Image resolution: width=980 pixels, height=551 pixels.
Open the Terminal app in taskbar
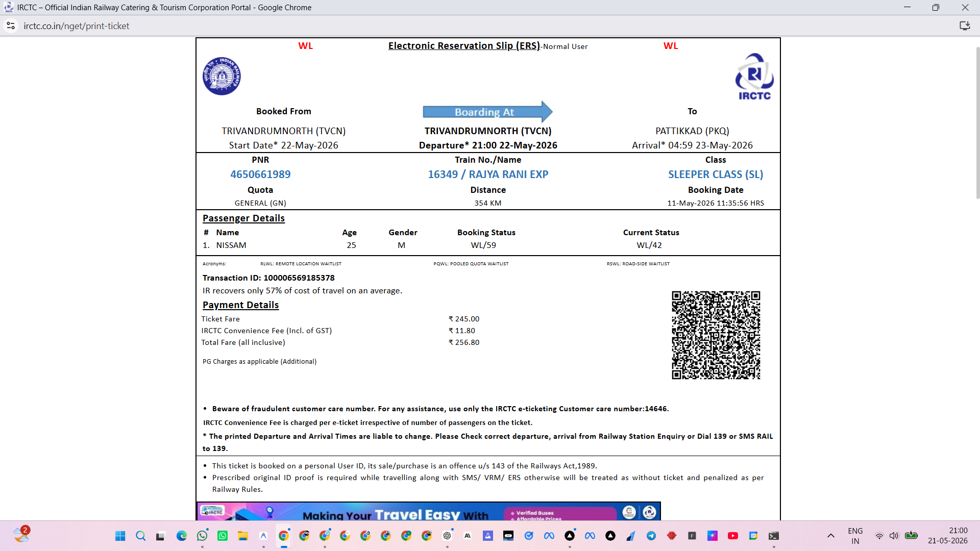[774, 536]
